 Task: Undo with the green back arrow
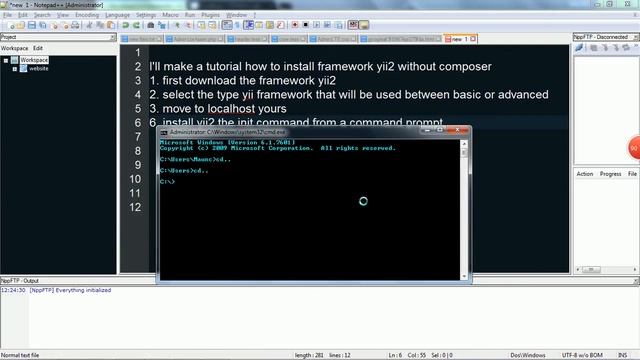tap(125, 25)
